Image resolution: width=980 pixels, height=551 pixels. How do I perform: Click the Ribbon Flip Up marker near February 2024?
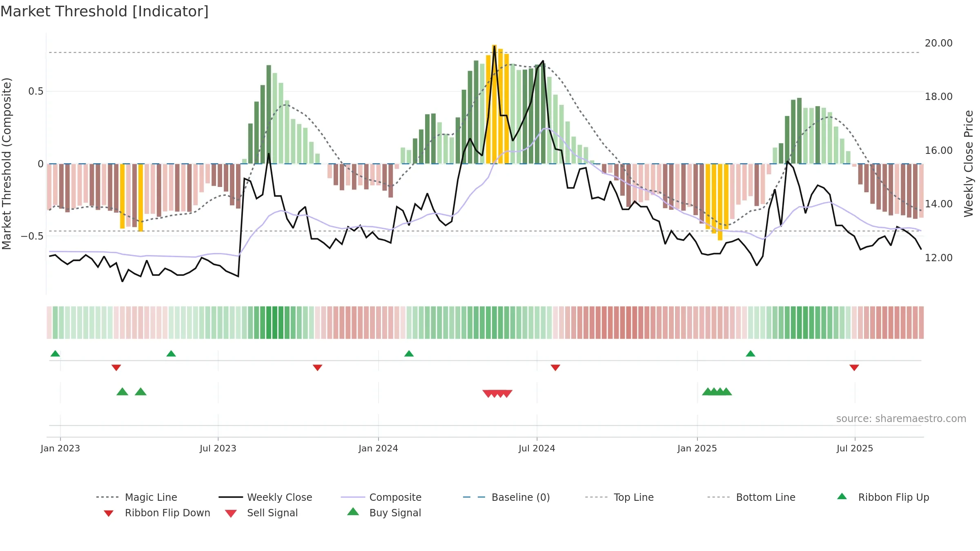409,353
